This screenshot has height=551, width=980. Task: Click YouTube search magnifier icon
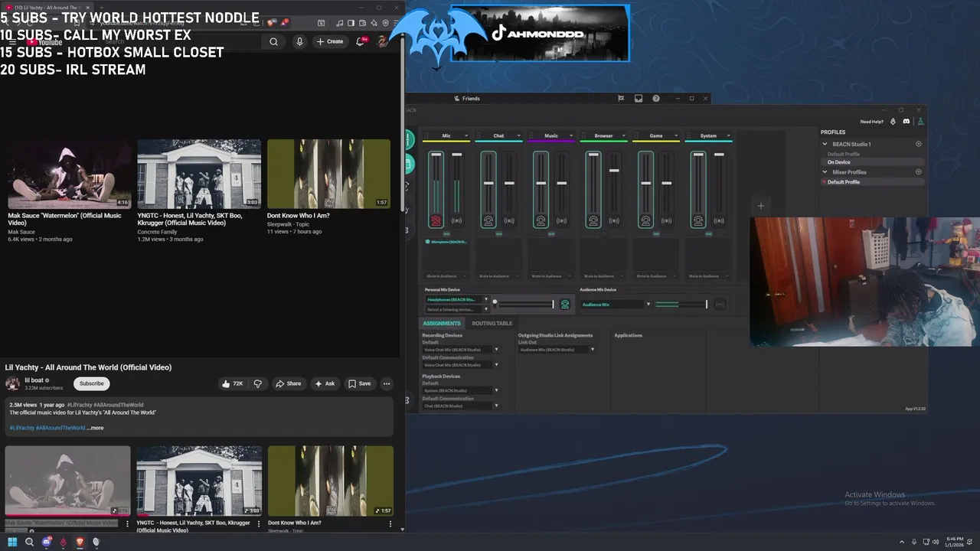(x=273, y=42)
